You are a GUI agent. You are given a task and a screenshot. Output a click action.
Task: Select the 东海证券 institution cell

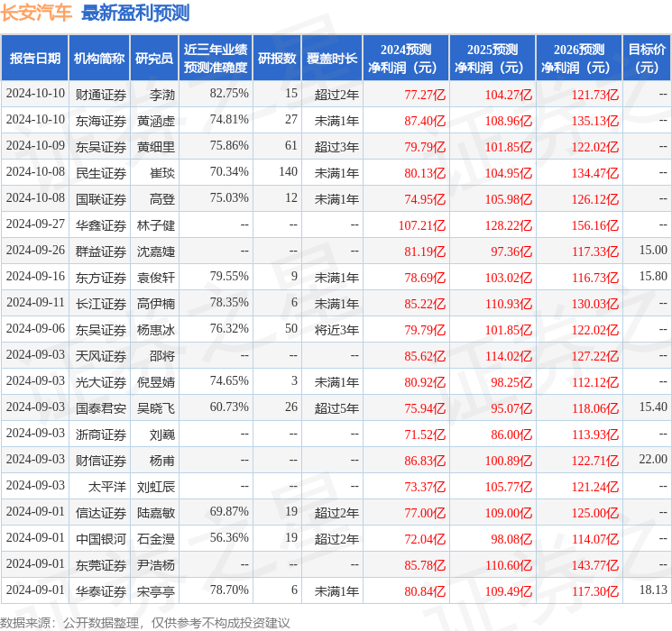tap(101, 121)
